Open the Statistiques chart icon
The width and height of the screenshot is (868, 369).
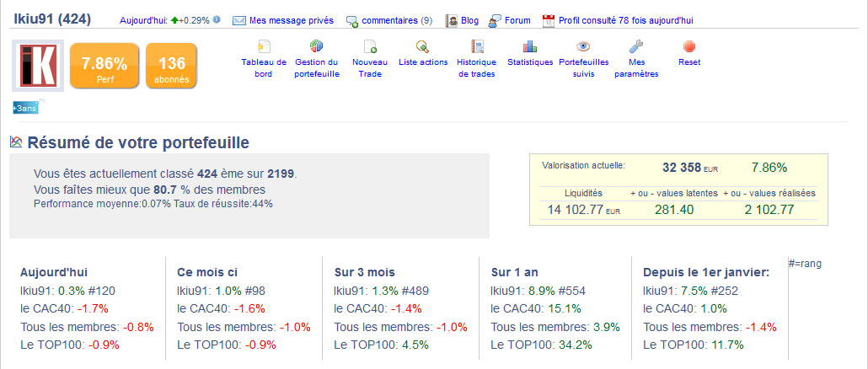(530, 47)
